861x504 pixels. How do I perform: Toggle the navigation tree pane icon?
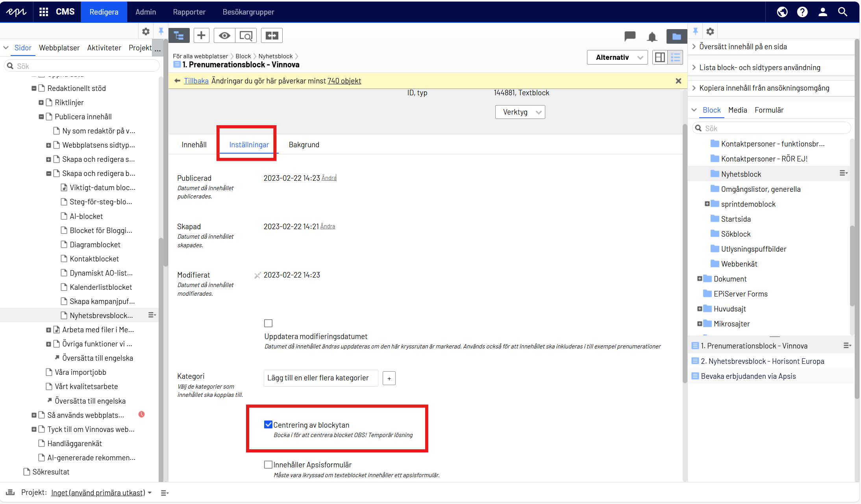pos(179,35)
